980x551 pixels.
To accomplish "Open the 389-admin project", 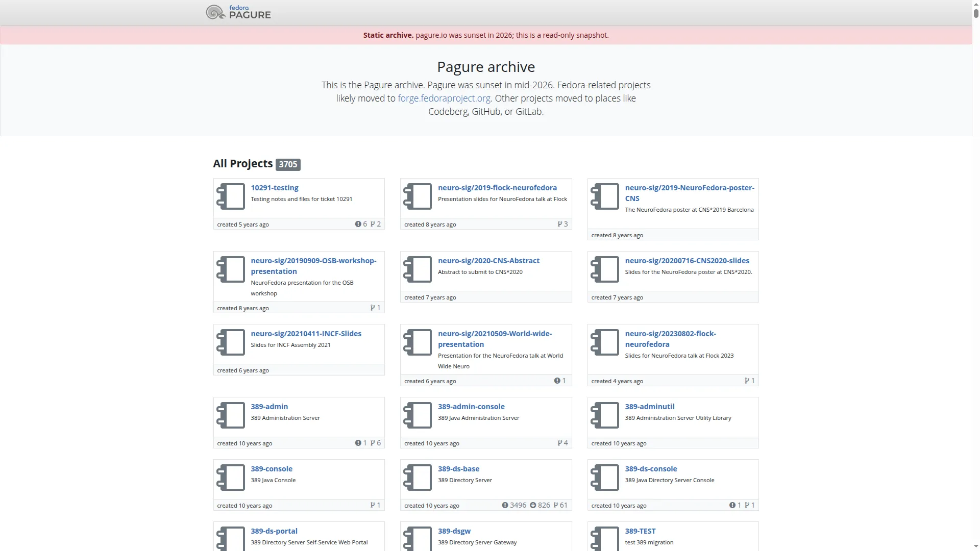I will tap(269, 407).
